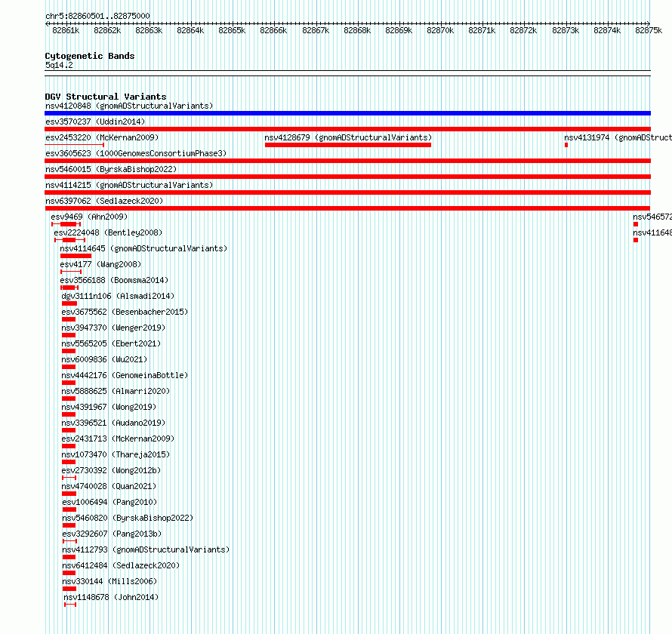Open esv3292607 (Pang2013b) variant
Screen dimensions: 672x634
tap(112, 534)
